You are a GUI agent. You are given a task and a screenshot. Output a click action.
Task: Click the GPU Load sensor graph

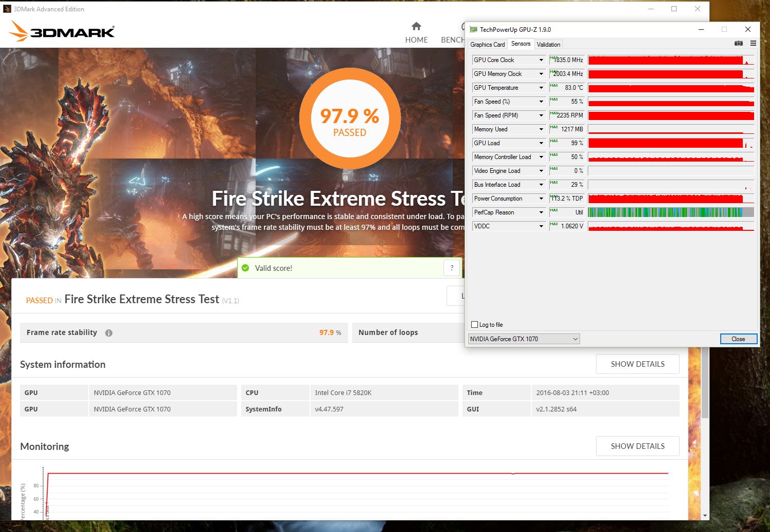pos(671,143)
